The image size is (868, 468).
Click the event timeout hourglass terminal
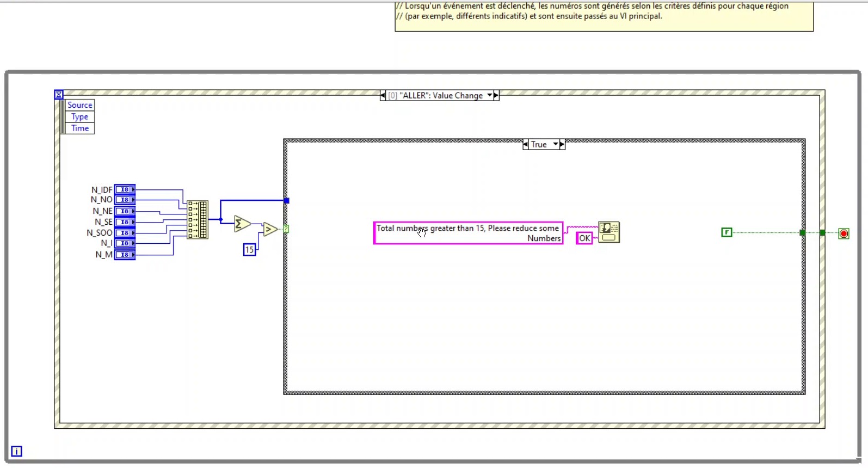coord(59,95)
